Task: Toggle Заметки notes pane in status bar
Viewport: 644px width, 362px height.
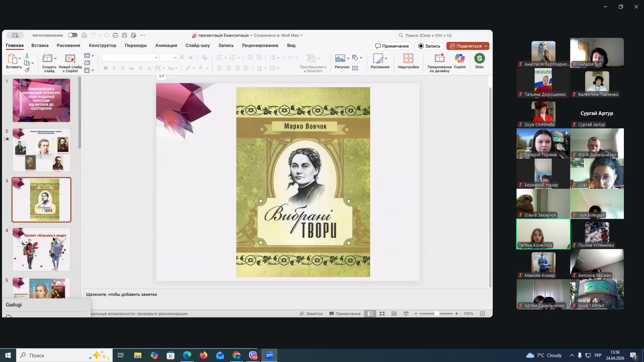Action: [x=311, y=314]
